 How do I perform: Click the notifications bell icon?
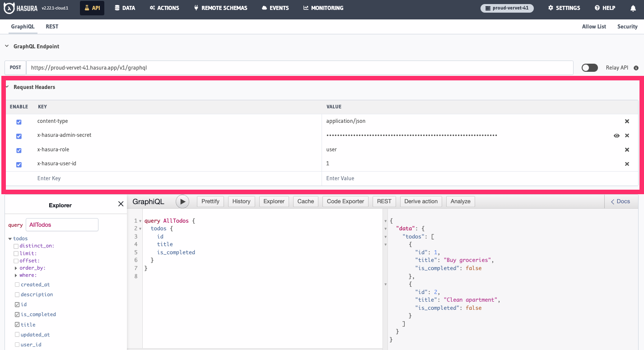[633, 8]
